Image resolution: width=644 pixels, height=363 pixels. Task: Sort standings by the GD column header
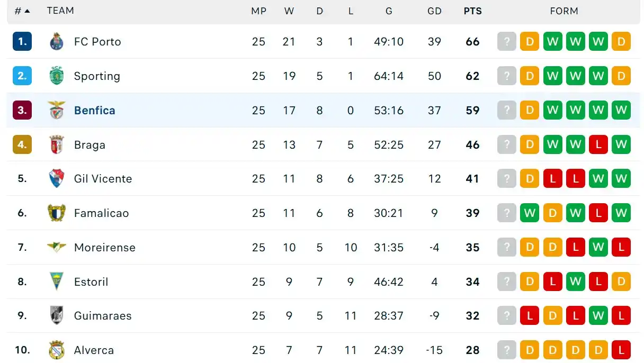(434, 11)
